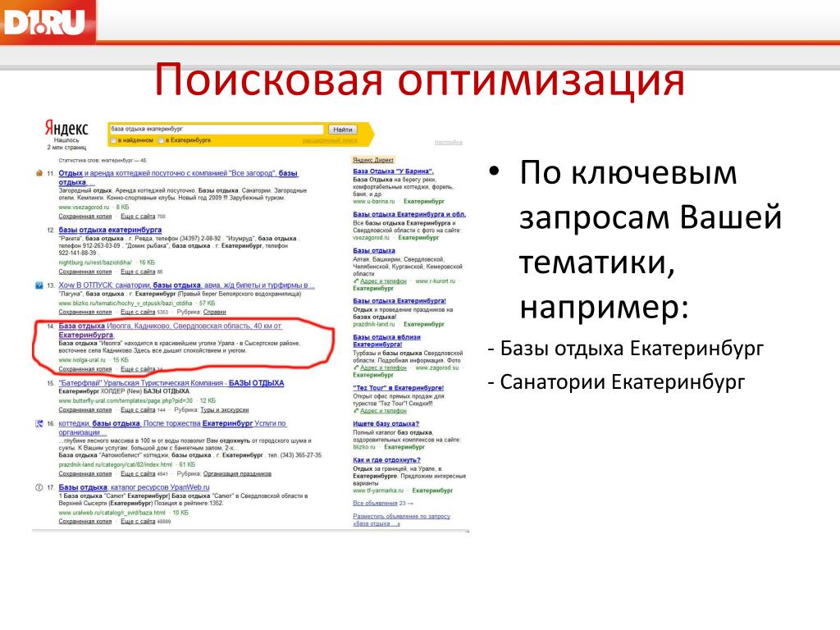Open the Яндекс.Директ label link
Image resolution: width=840 pixels, height=630 pixels.
(373, 160)
